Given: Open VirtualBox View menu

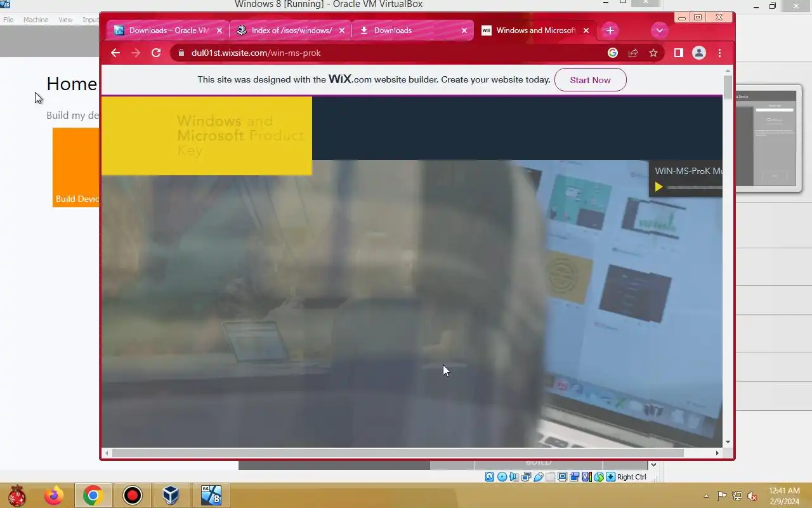Looking at the screenshot, I should (x=65, y=20).
